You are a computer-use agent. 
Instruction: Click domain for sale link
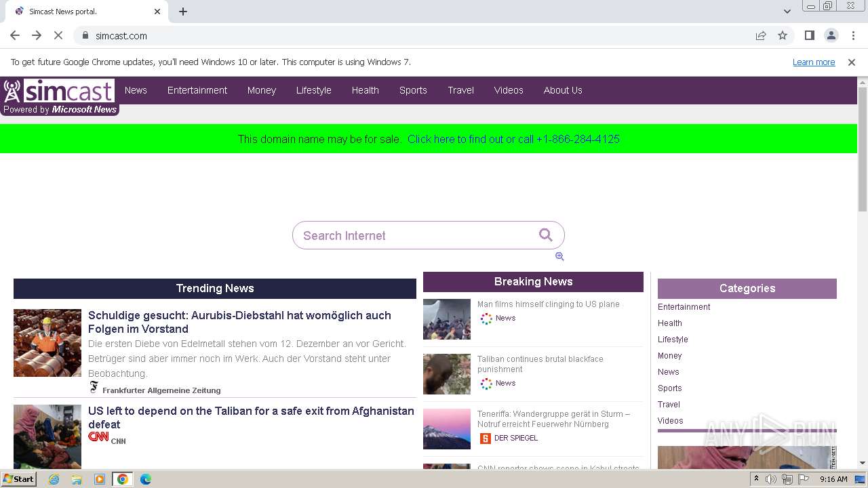click(x=513, y=139)
